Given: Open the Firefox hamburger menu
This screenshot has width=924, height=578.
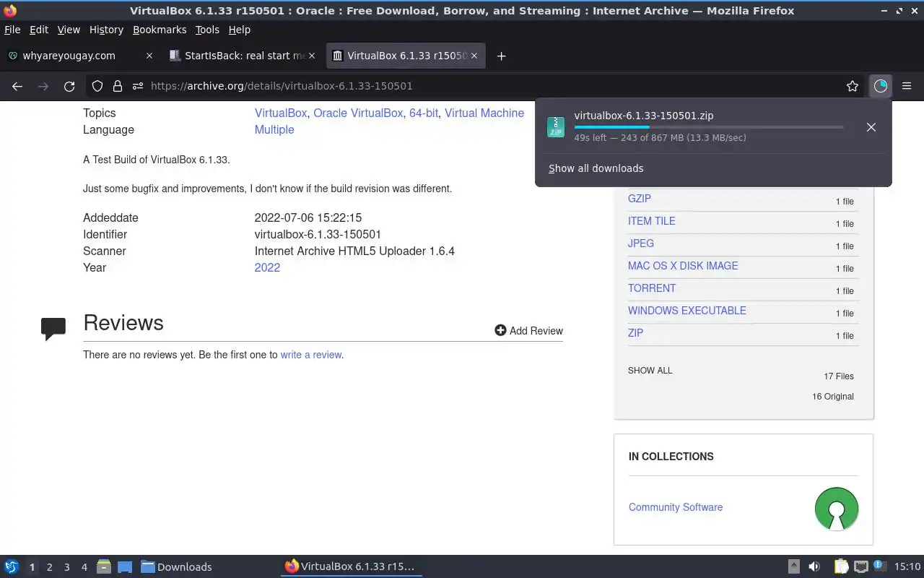Looking at the screenshot, I should click(x=907, y=86).
